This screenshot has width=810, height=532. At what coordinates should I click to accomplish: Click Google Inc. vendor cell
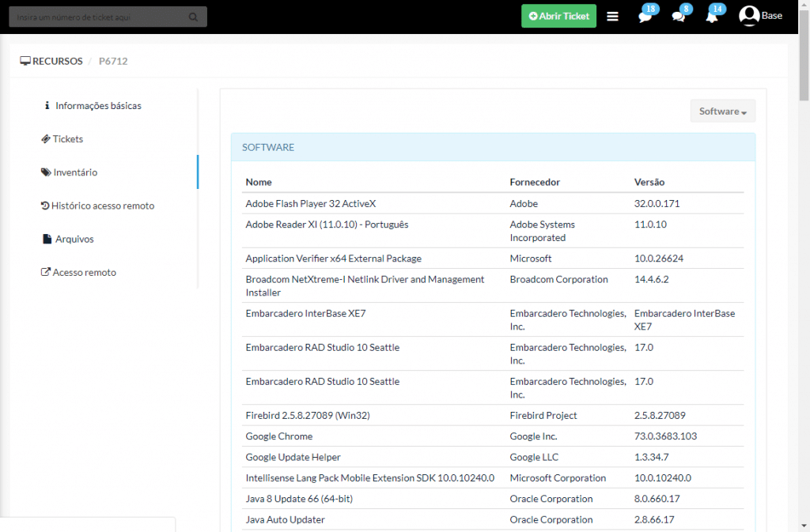click(534, 436)
